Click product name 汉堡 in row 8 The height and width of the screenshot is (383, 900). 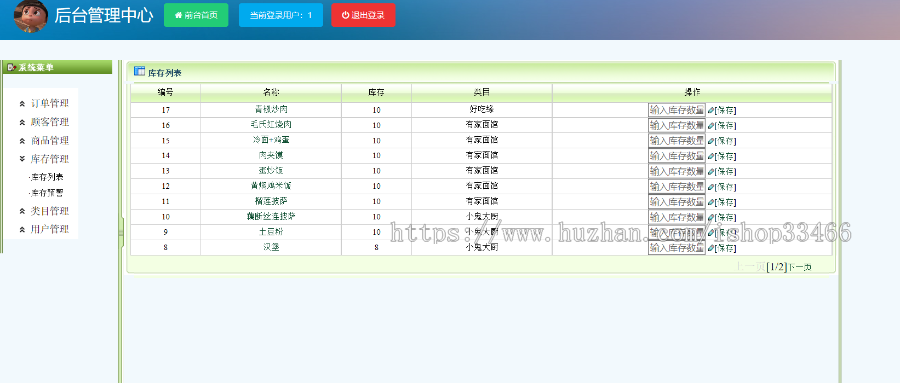[271, 247]
